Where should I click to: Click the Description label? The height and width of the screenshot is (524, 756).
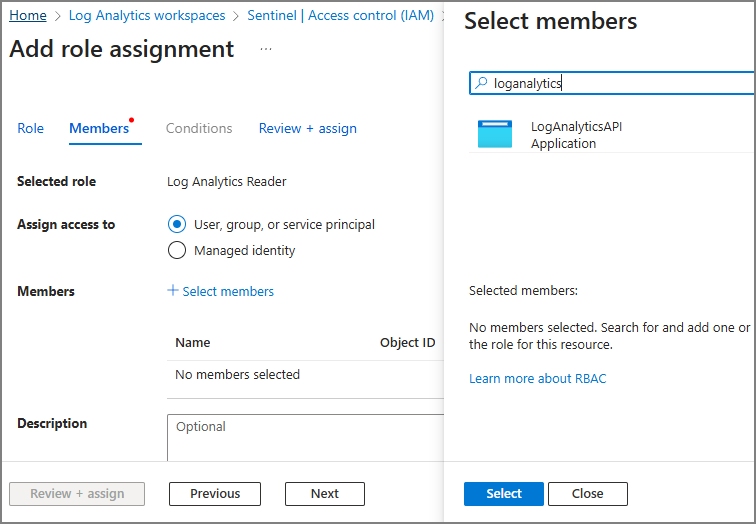[52, 423]
